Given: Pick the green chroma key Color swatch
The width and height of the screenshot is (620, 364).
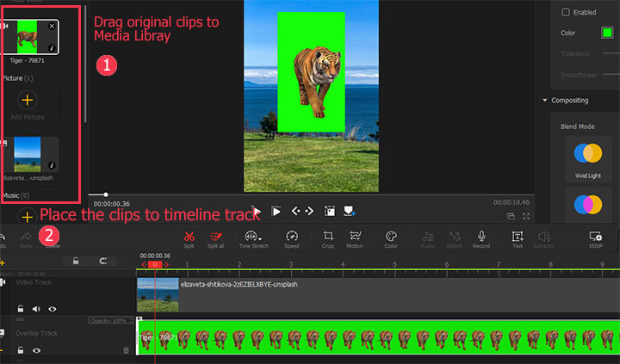Looking at the screenshot, I should 607,33.
